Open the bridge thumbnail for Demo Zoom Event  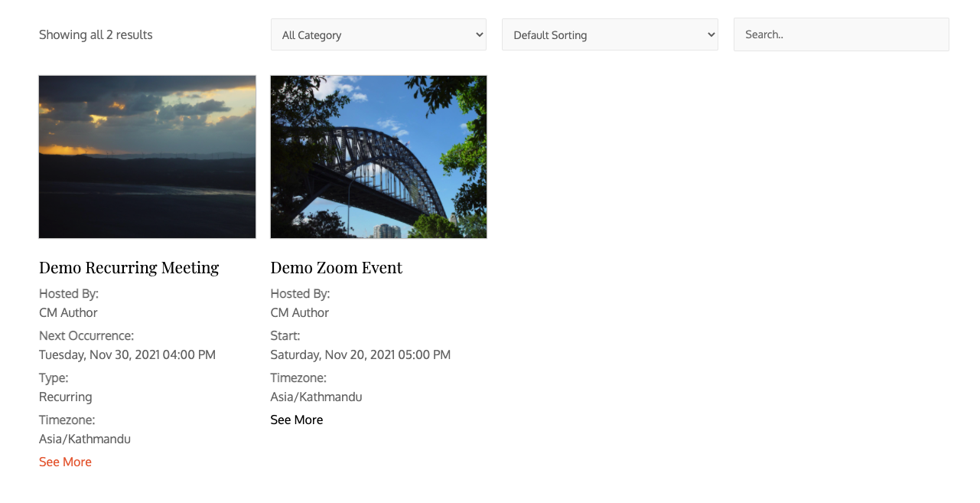pos(379,157)
